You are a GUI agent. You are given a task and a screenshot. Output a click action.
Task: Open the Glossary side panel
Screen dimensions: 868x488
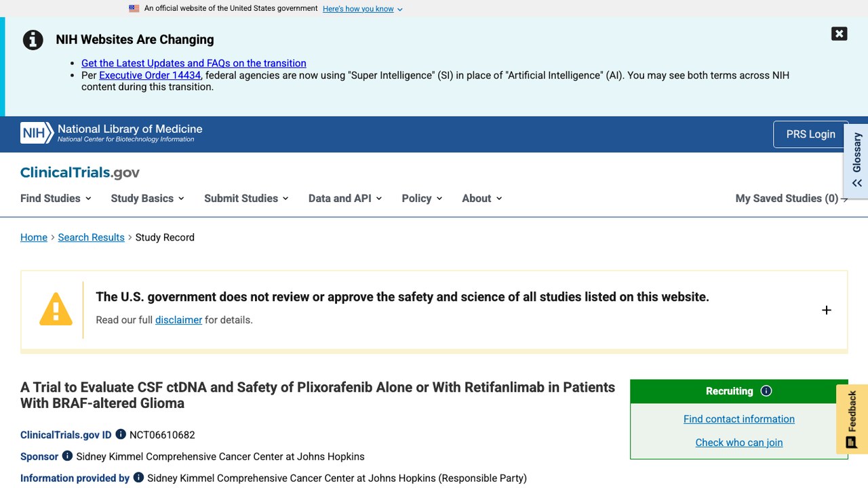point(856,161)
